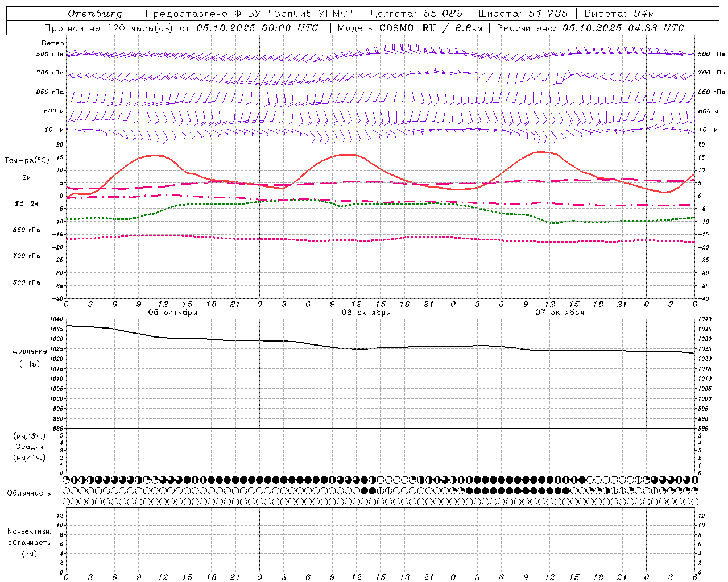This screenshot has height=582, width=728.
Task: Click the (гПа) unit label under Давление
Action: coord(30,364)
